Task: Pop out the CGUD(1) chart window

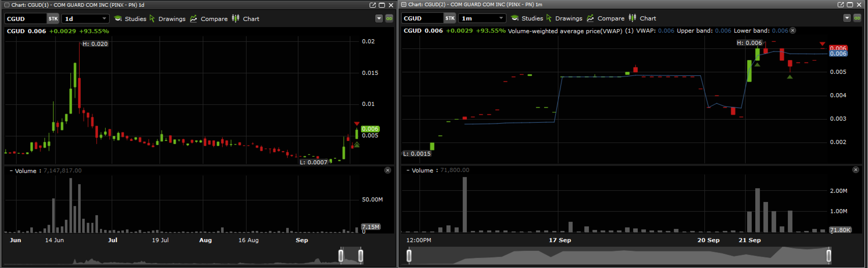Action: pyautogui.click(x=372, y=5)
